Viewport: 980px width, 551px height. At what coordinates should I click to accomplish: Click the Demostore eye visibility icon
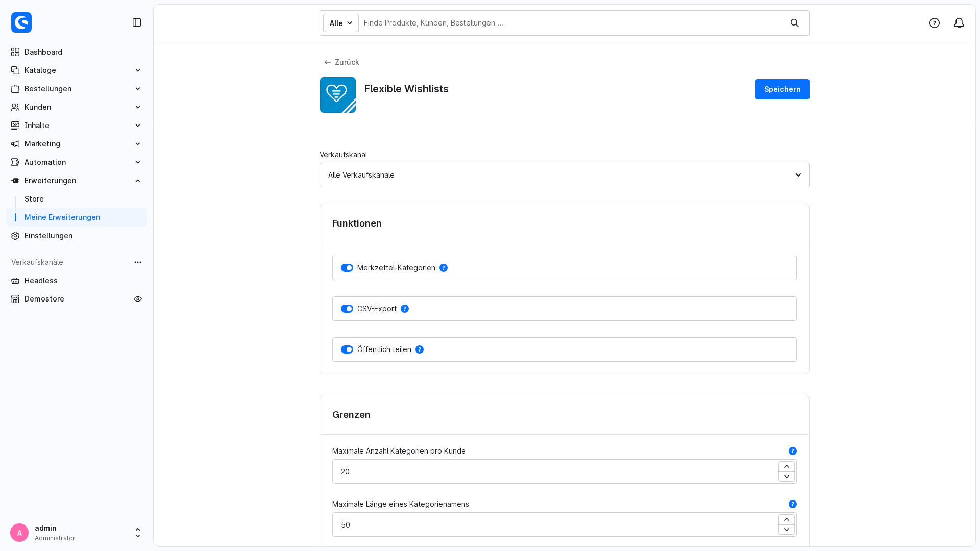point(138,299)
